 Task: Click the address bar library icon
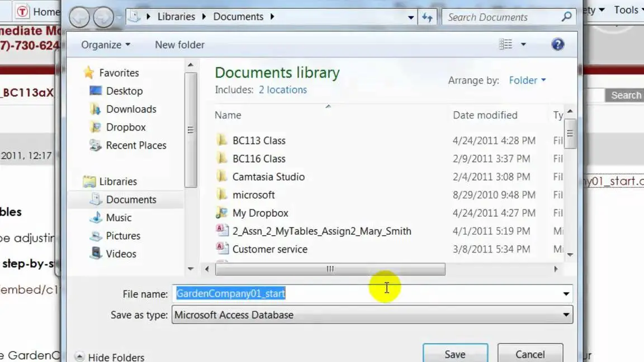(134, 16)
